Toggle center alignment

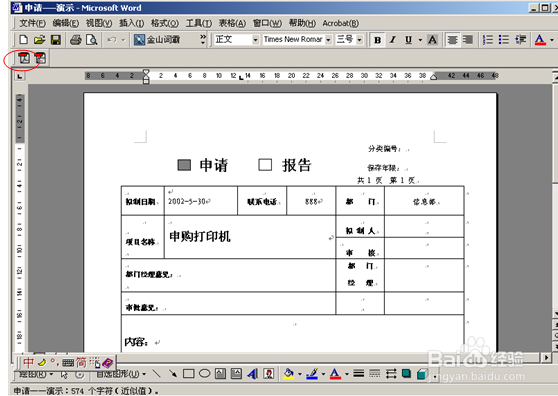pyautogui.click(x=453, y=40)
